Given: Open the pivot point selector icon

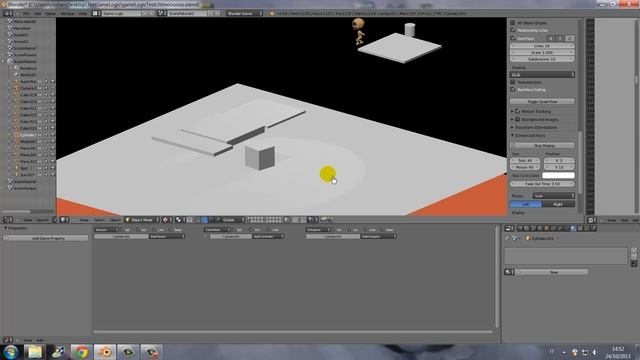Looking at the screenshot, I should pyautogui.click(x=179, y=220).
